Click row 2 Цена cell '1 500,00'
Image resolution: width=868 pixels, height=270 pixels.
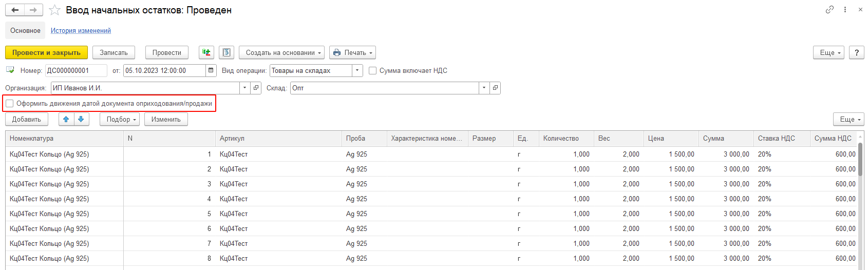[671, 169]
